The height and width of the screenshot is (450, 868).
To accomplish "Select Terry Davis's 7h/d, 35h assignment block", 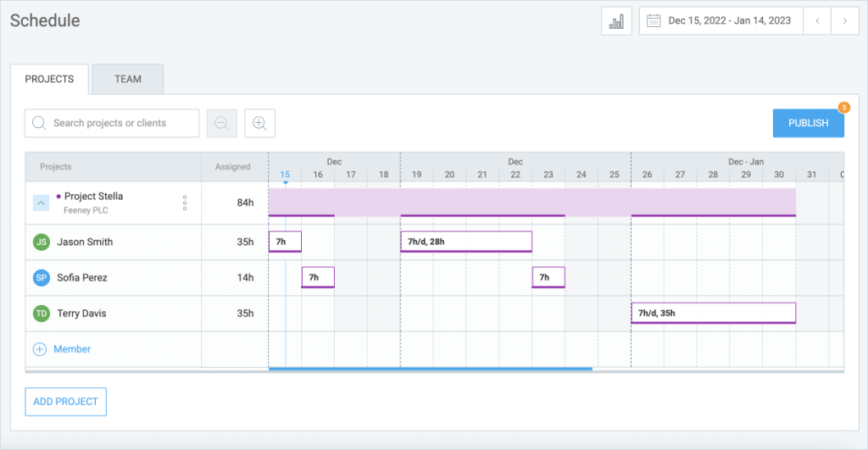I will [x=714, y=314].
